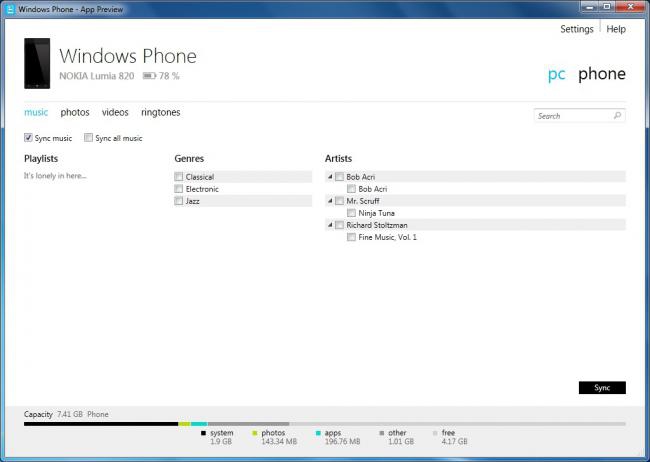The image size is (650, 462).
Task: Click into the Search field
Action: click(x=580, y=116)
